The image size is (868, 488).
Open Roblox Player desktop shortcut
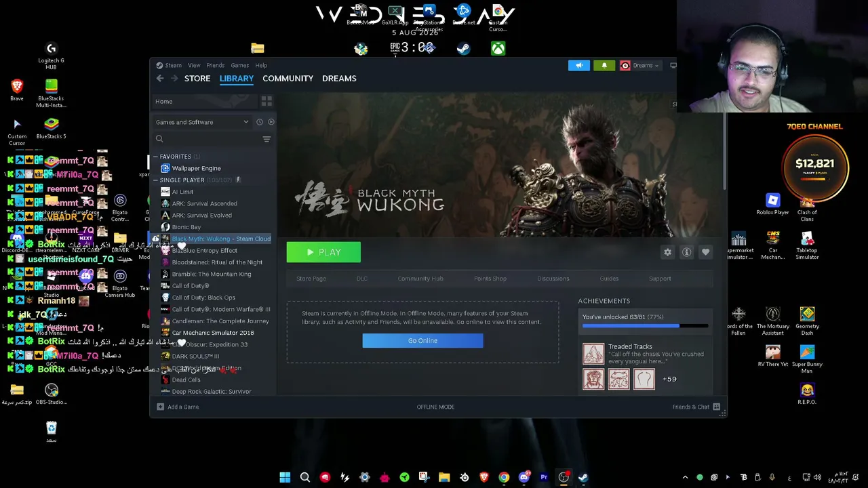click(772, 204)
